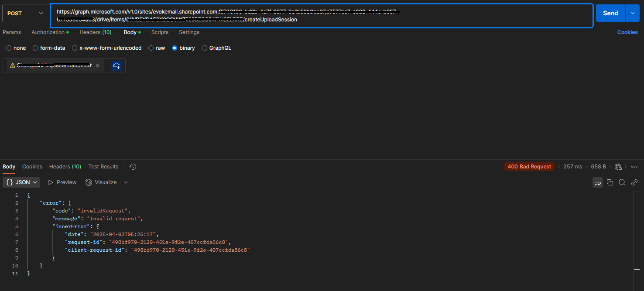Select the binary body type
Viewport: 644px width, 291px height.
(x=183, y=48)
